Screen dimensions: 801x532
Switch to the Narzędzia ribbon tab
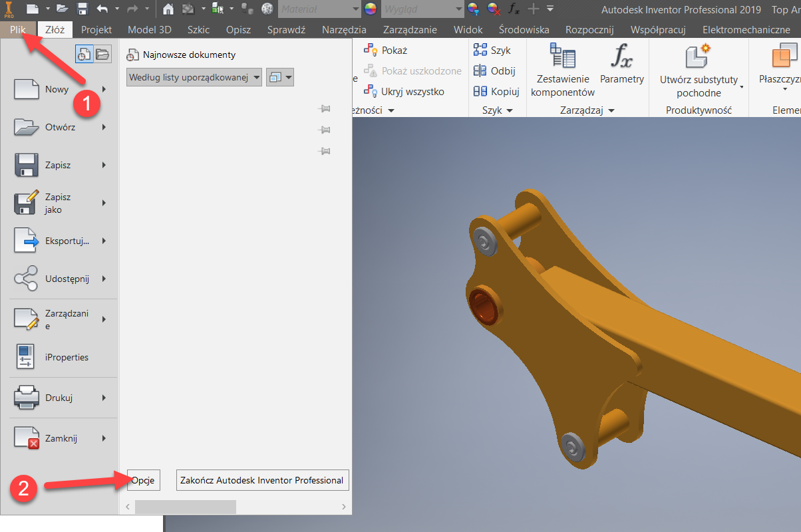pos(344,29)
